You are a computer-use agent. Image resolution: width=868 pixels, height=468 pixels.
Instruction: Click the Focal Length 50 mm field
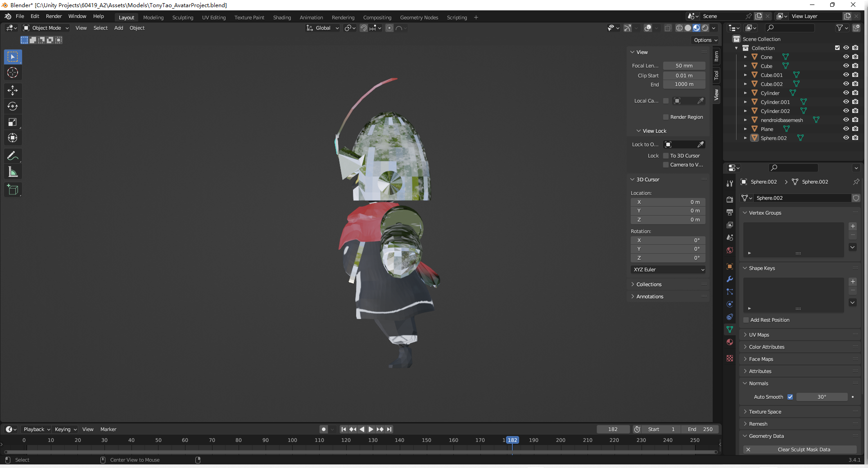click(684, 66)
